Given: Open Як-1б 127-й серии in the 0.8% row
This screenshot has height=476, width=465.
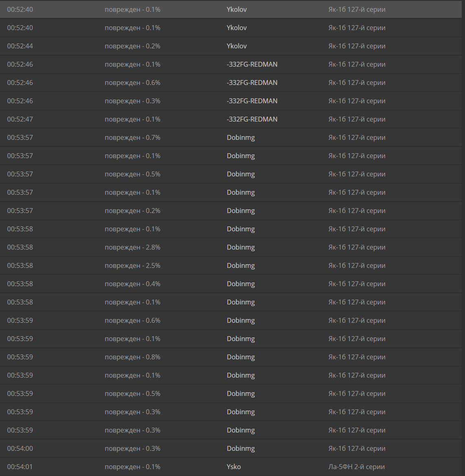Looking at the screenshot, I should coord(357,357).
